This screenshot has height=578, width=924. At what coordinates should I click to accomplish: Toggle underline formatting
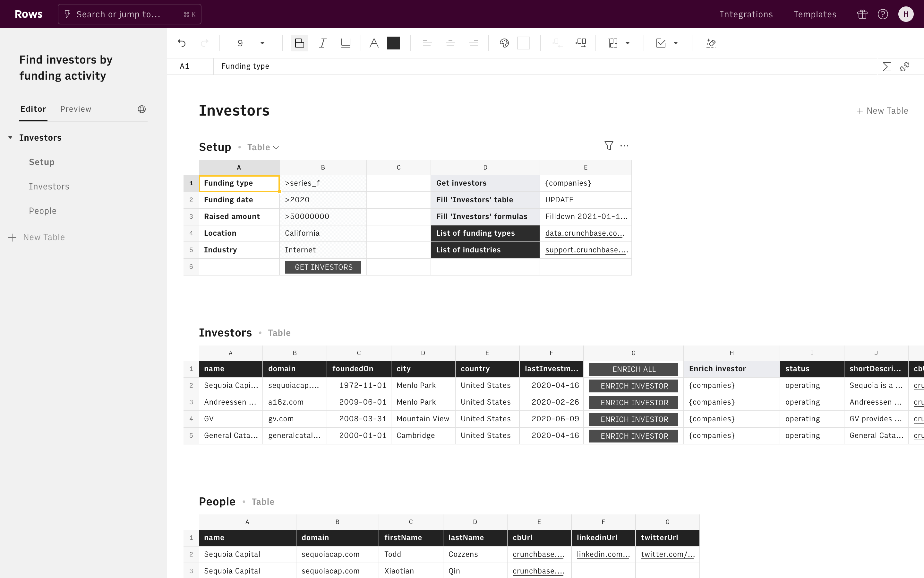point(346,43)
